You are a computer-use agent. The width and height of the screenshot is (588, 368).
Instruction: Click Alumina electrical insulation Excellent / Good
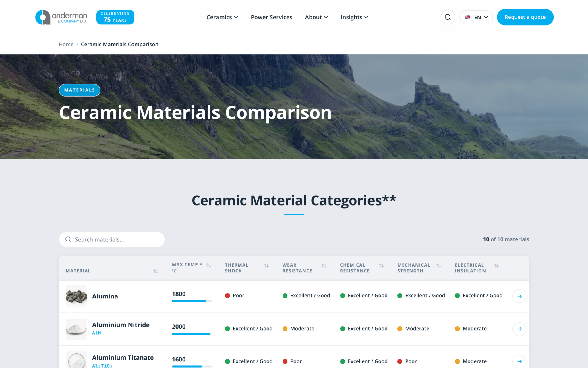tap(479, 296)
